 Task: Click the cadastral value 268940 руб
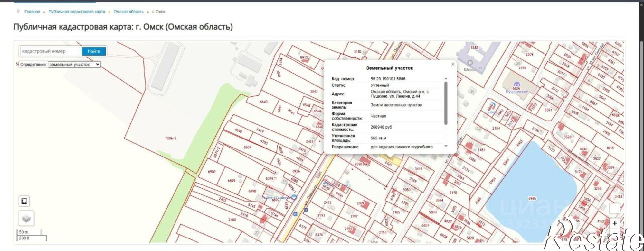381,127
